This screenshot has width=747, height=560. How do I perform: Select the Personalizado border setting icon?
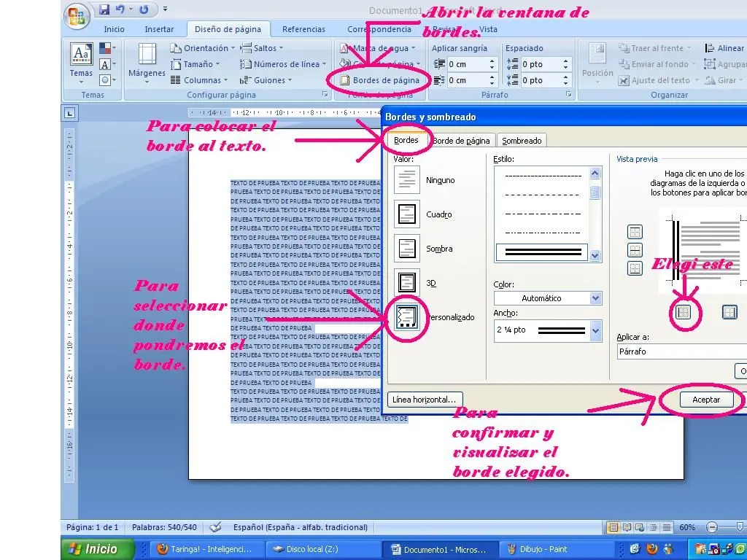tap(407, 317)
